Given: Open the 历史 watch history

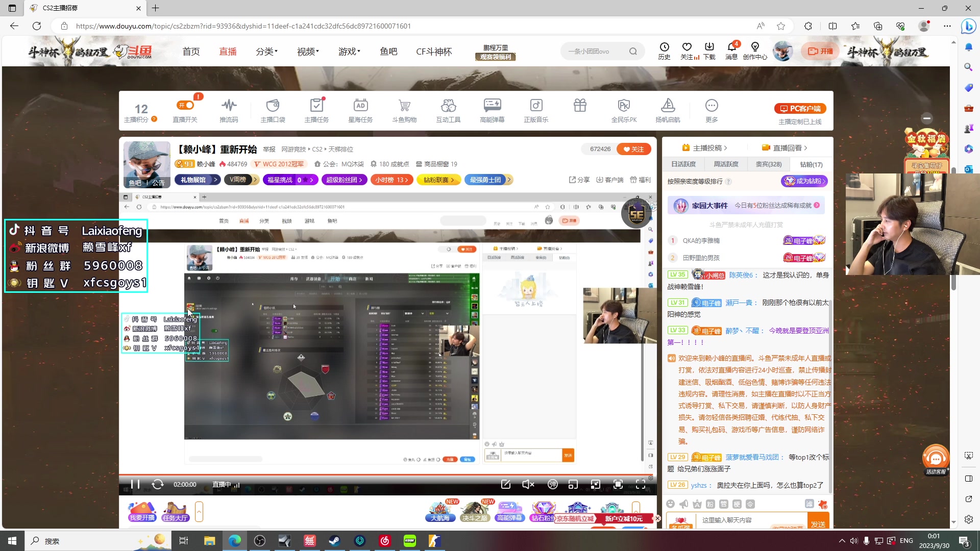Looking at the screenshot, I should pos(664,51).
